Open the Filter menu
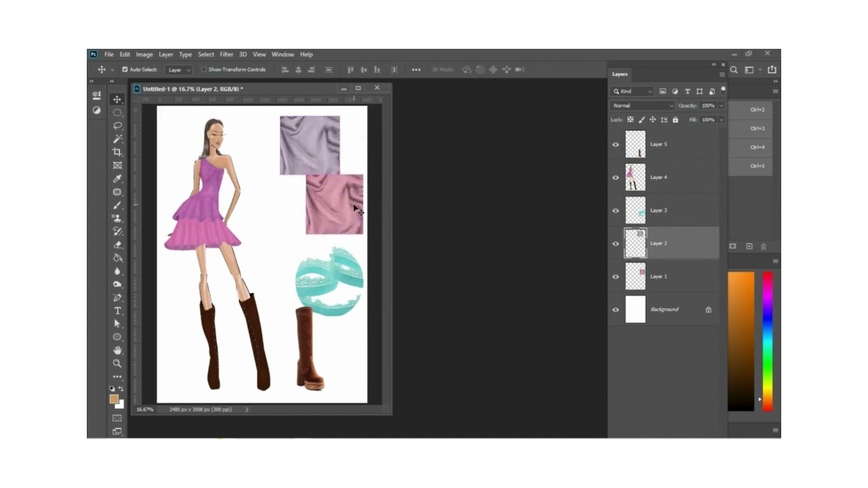The image size is (868, 488). 226,54
